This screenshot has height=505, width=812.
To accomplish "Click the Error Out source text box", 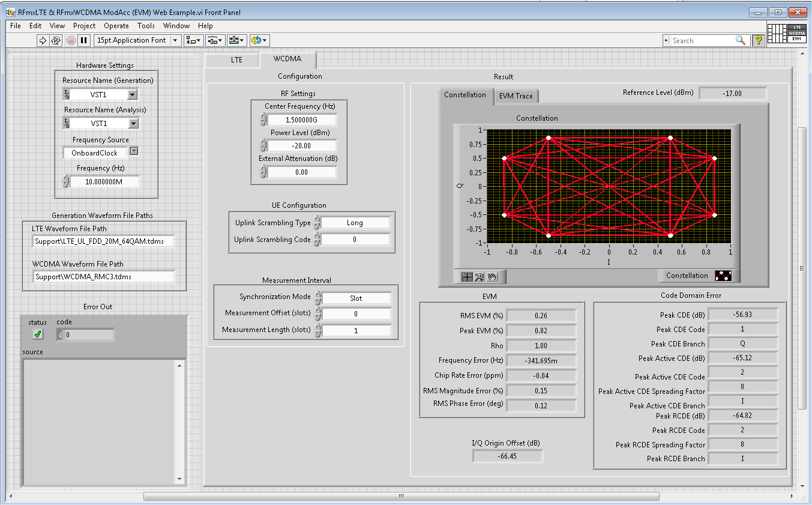I will (x=98, y=422).
